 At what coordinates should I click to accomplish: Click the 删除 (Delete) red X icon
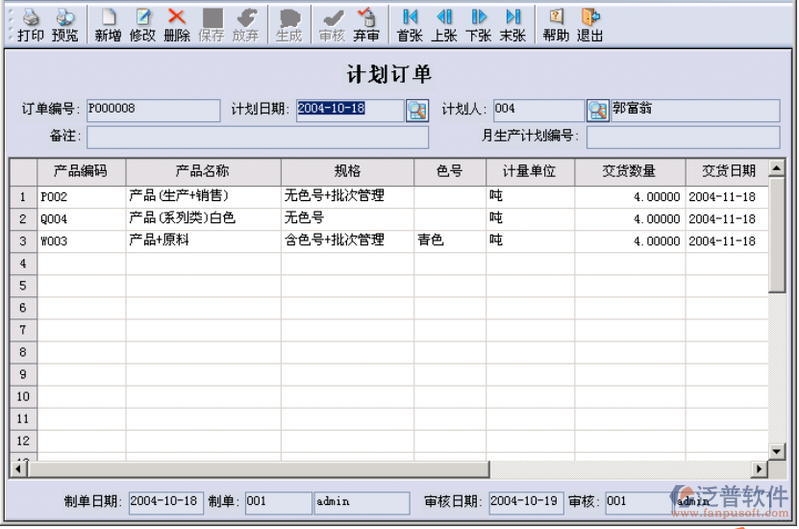[x=177, y=24]
